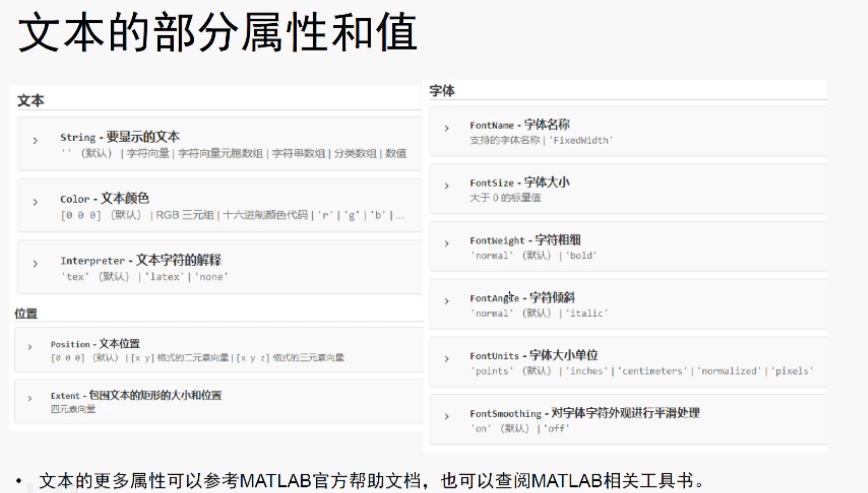Expand the chevron beside String property

point(35,141)
